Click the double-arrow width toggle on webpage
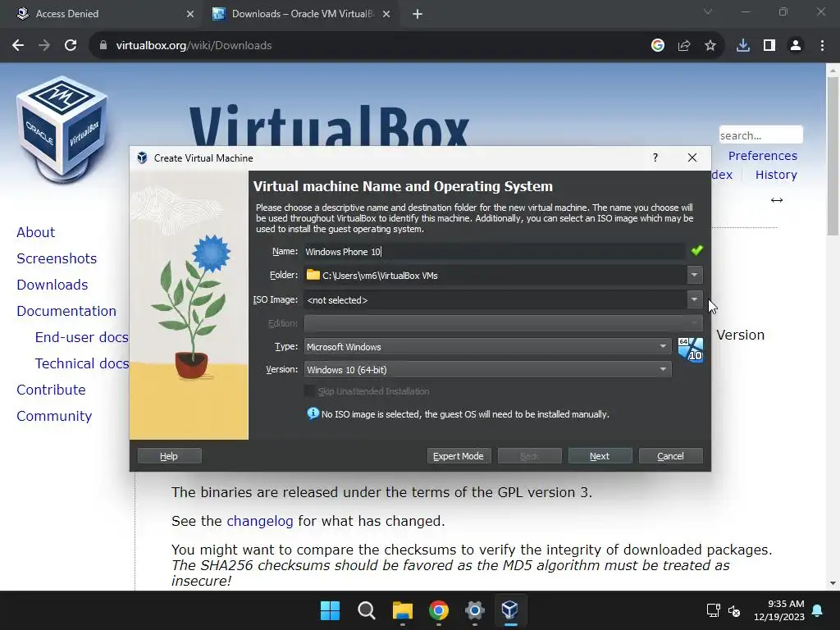The width and height of the screenshot is (840, 630). (x=777, y=200)
